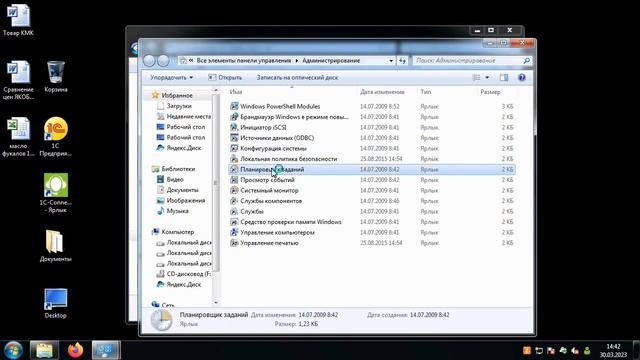Toggle the preview pane icon
This screenshot has height=360, width=640.
click(x=504, y=78)
